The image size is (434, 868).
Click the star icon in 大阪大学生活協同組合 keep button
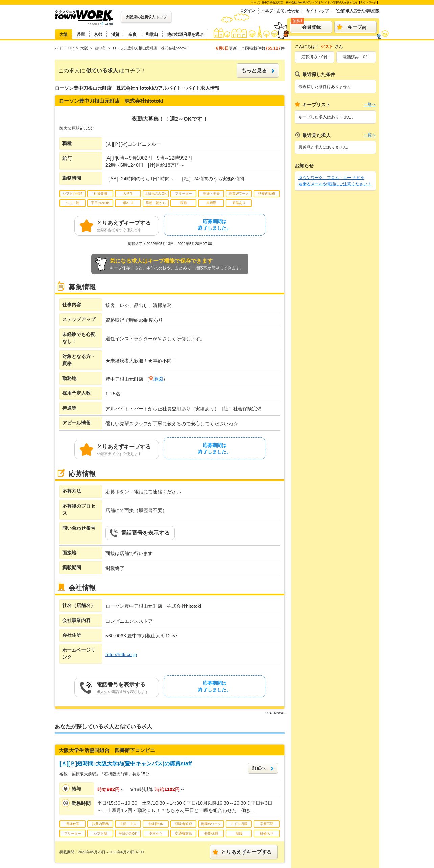click(x=215, y=852)
